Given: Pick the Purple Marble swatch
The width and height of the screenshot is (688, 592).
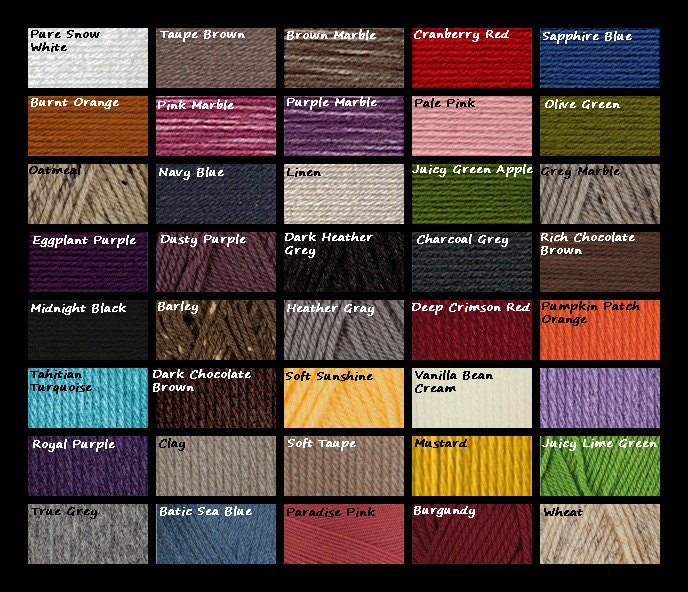Looking at the screenshot, I should coord(344,126).
